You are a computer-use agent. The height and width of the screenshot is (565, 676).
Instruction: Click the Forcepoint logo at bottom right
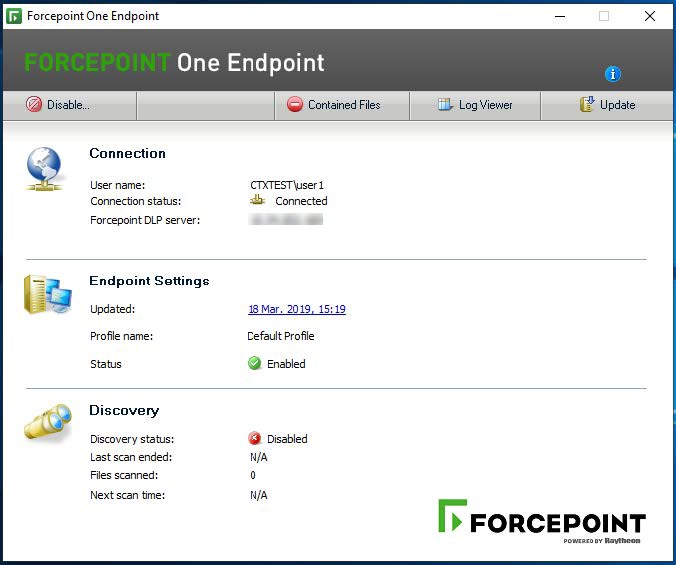[x=541, y=521]
